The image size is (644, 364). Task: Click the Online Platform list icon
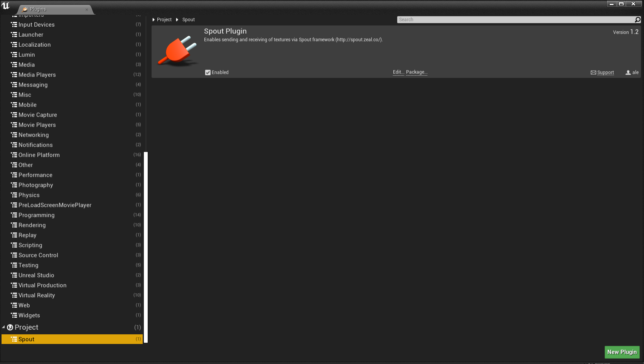[14, 155]
